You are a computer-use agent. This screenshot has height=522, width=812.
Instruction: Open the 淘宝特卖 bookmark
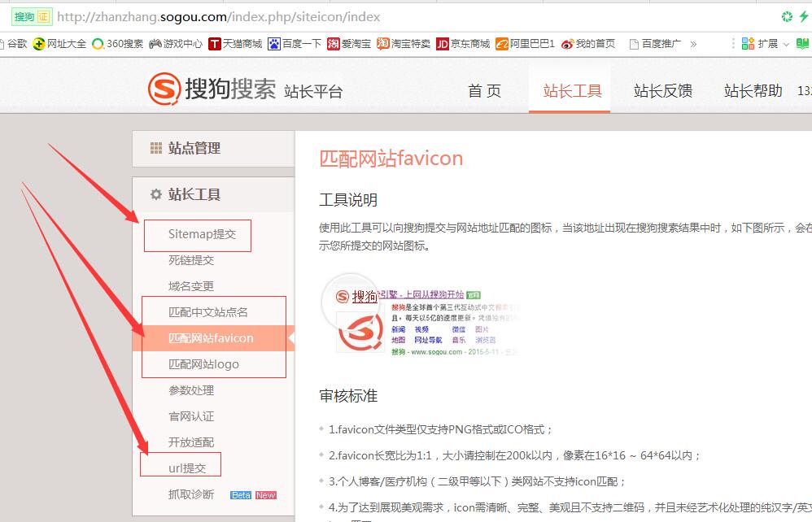(404, 44)
